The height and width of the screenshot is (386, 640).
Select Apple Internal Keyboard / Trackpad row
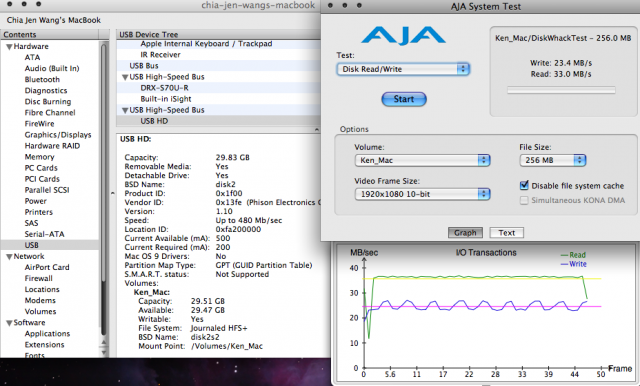click(218, 44)
